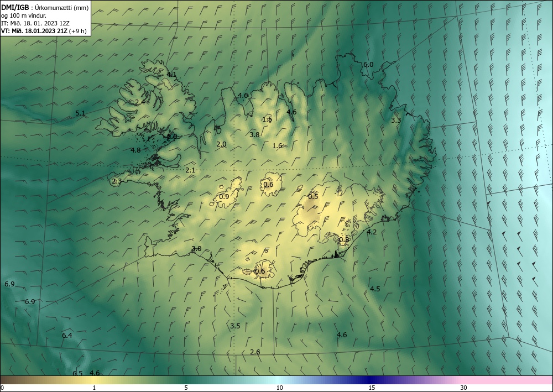The width and height of the screenshot is (553, 392).
Task: Click the 4.8 value label
Action: tap(135, 150)
